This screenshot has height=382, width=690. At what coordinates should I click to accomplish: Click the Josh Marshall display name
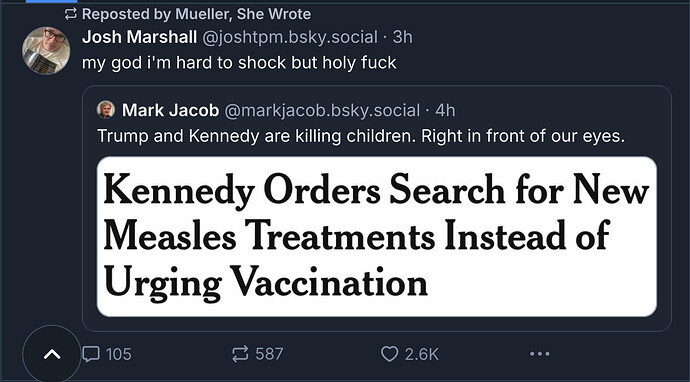[139, 37]
